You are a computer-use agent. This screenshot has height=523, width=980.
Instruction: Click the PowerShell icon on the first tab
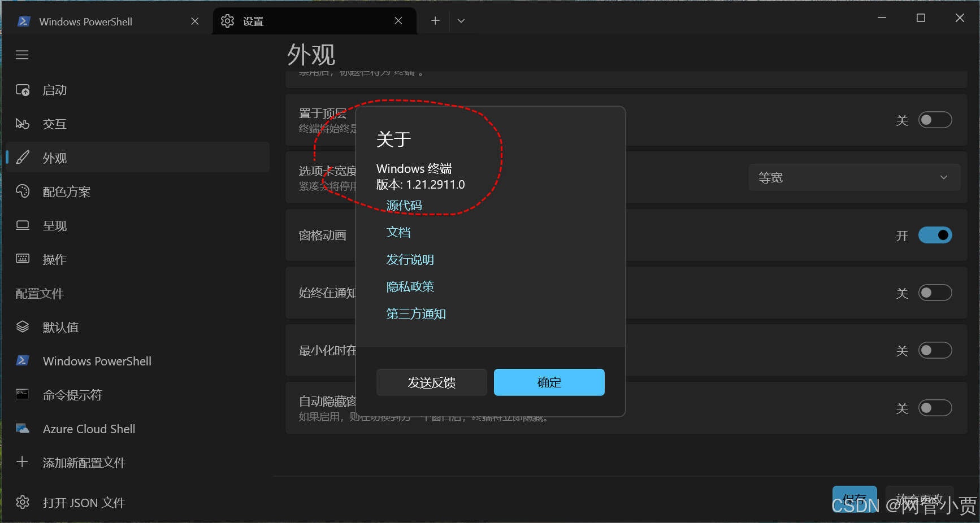tap(24, 21)
